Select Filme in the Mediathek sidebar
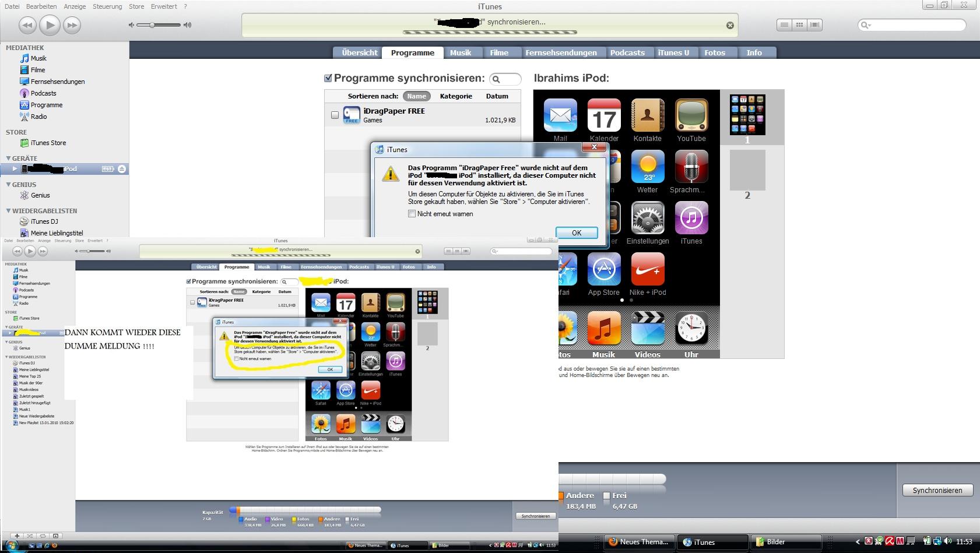 (38, 70)
